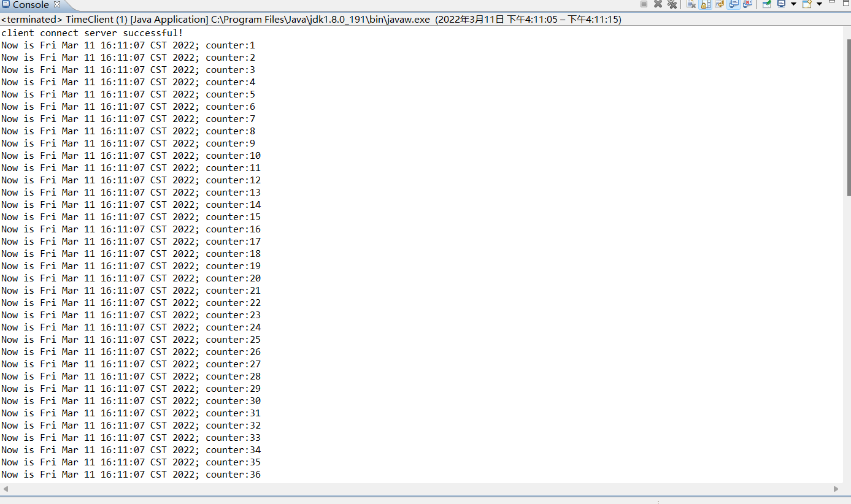Click the output line ending with counter:14
Viewport: 851px width, 504px height.
tap(131, 205)
